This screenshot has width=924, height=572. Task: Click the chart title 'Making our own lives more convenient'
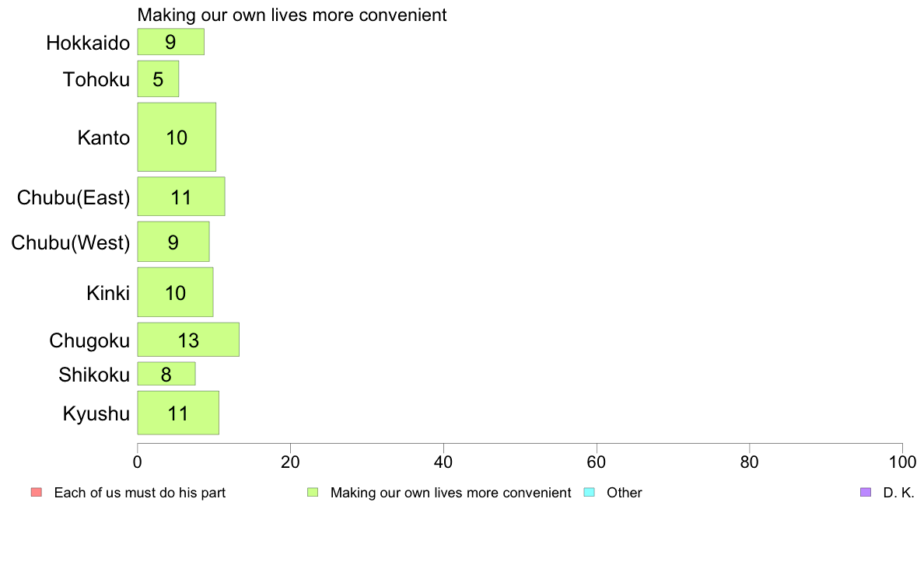pyautogui.click(x=292, y=15)
